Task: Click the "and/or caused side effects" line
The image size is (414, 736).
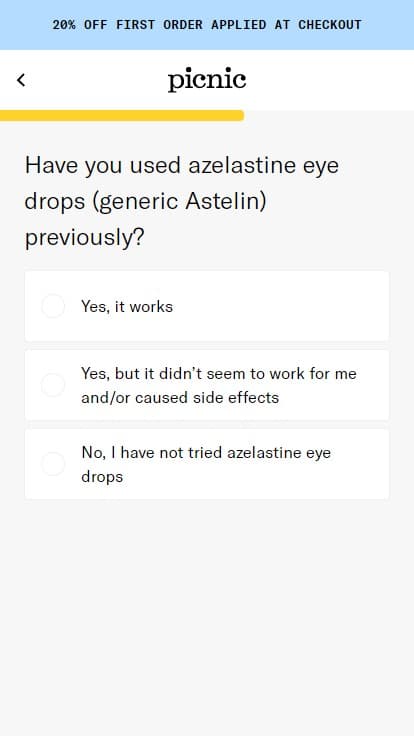Action: tap(180, 398)
